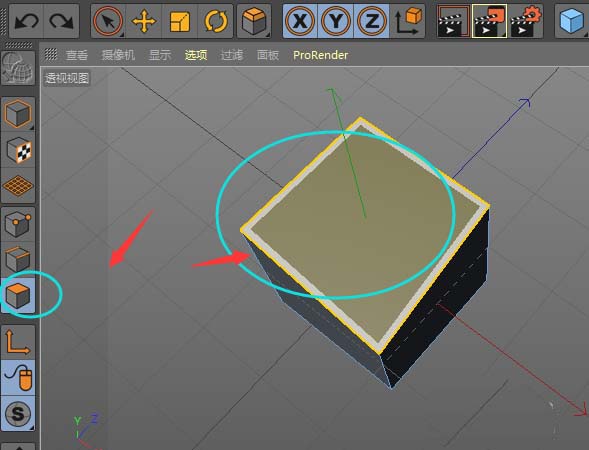Image resolution: width=589 pixels, height=450 pixels.
Task: Toggle the Enable Axis L-shaped icon
Action: 18,342
